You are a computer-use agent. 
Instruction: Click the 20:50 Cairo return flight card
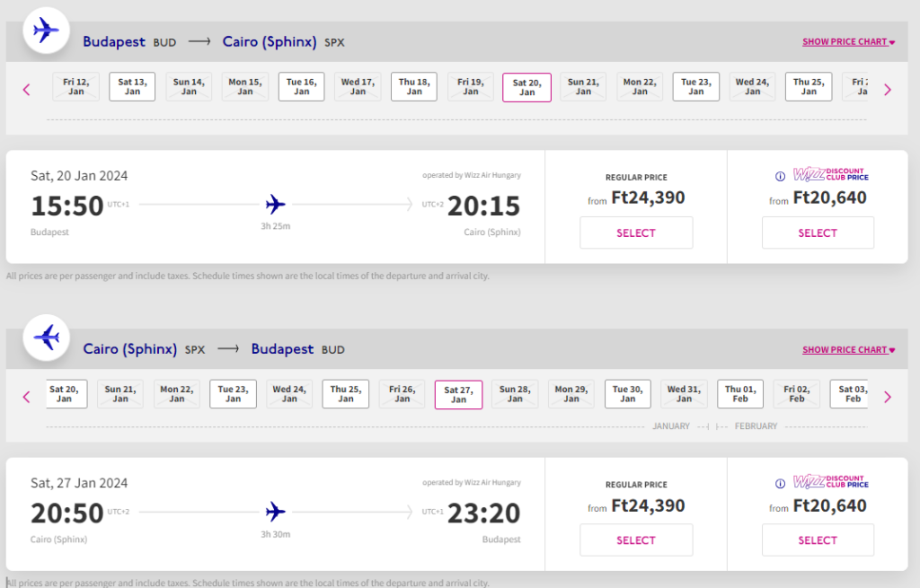(x=275, y=513)
